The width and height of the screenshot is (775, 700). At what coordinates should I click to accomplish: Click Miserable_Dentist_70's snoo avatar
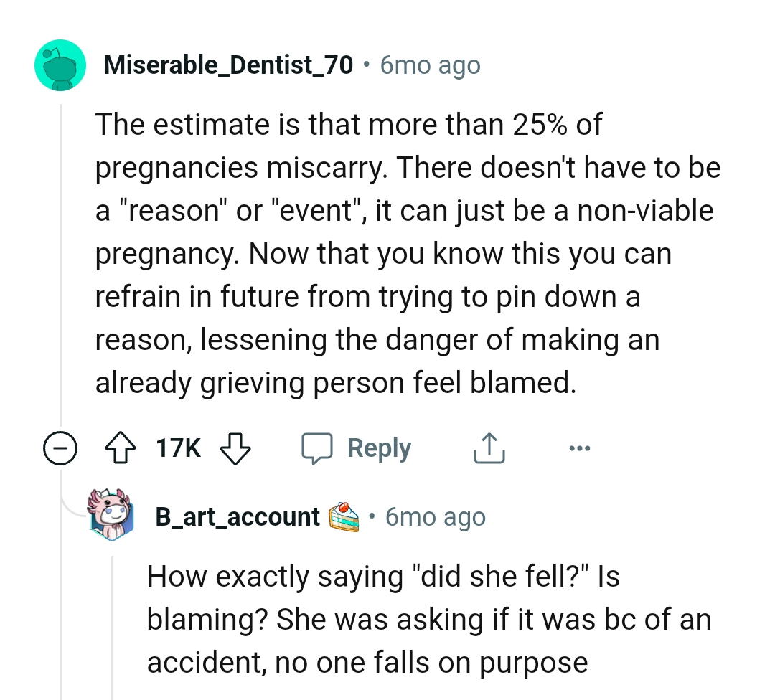point(60,65)
